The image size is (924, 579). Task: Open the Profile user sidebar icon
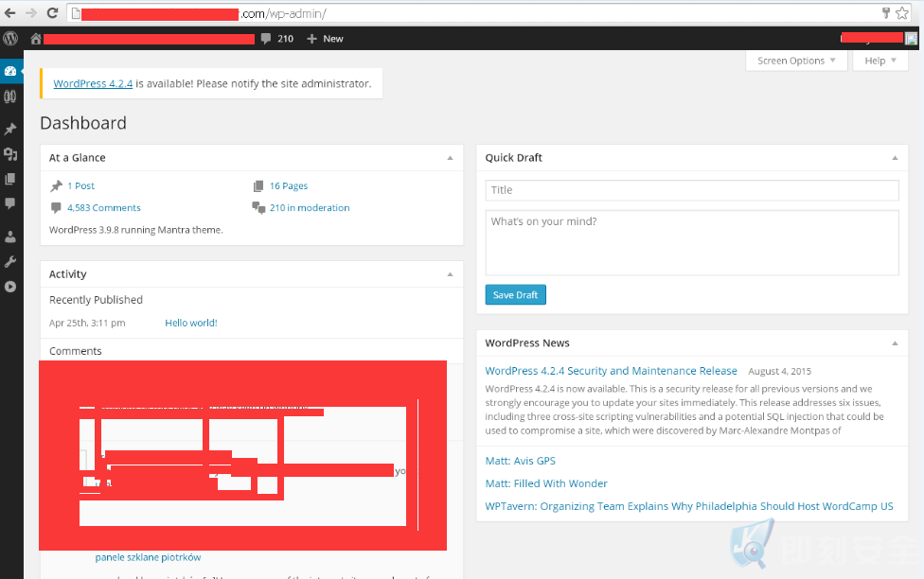click(10, 237)
